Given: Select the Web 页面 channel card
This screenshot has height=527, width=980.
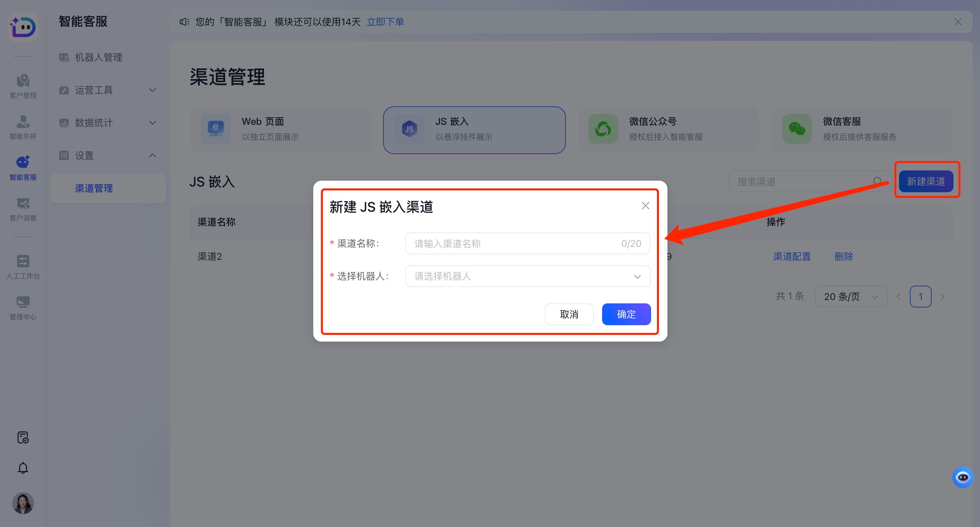Looking at the screenshot, I should 280,130.
